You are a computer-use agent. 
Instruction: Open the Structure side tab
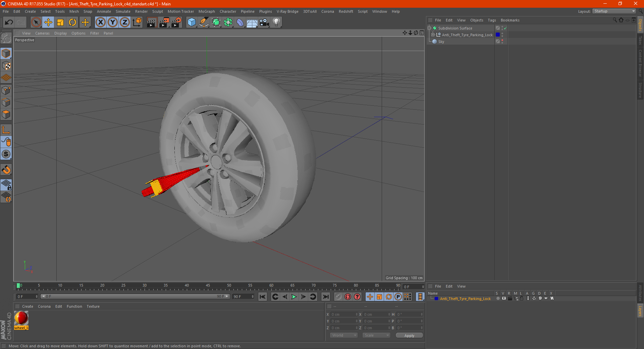[640, 90]
